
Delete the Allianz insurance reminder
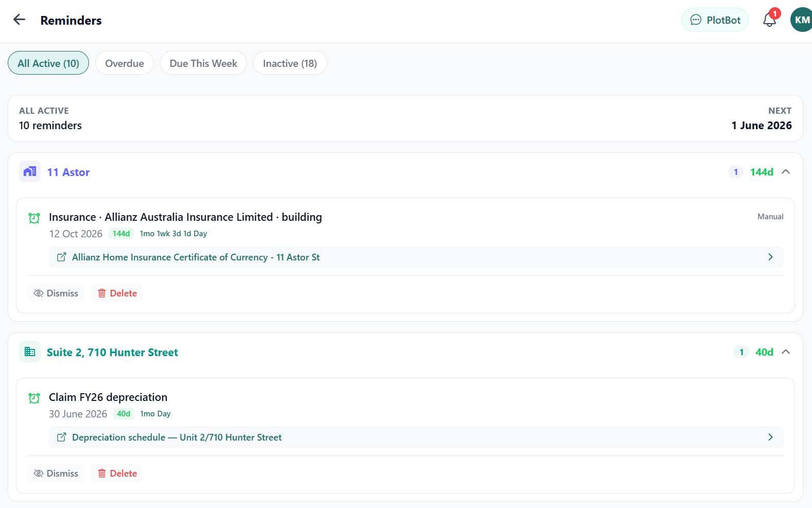pyautogui.click(x=117, y=293)
